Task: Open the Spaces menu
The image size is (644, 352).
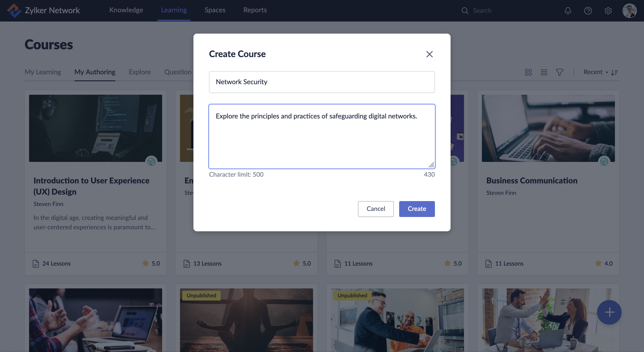Action: click(215, 10)
